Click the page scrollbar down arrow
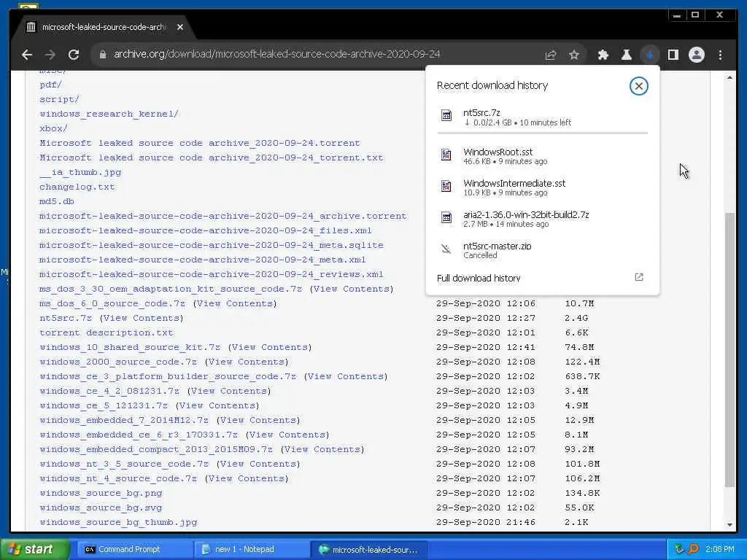 [x=729, y=525]
